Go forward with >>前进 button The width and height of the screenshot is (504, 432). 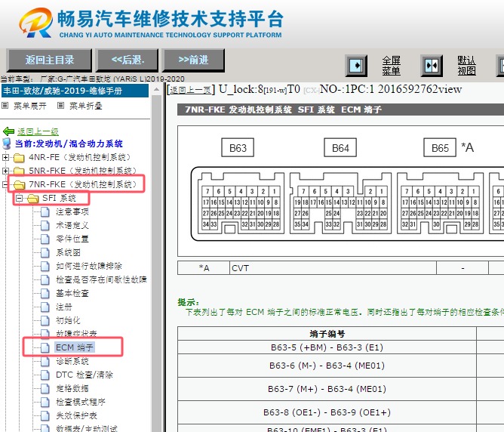pyautogui.click(x=193, y=60)
